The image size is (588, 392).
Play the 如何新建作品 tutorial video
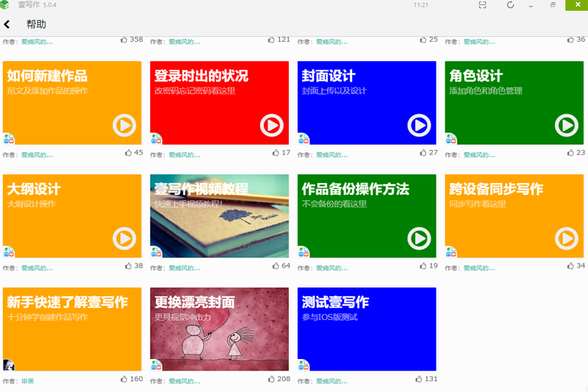pyautogui.click(x=124, y=126)
